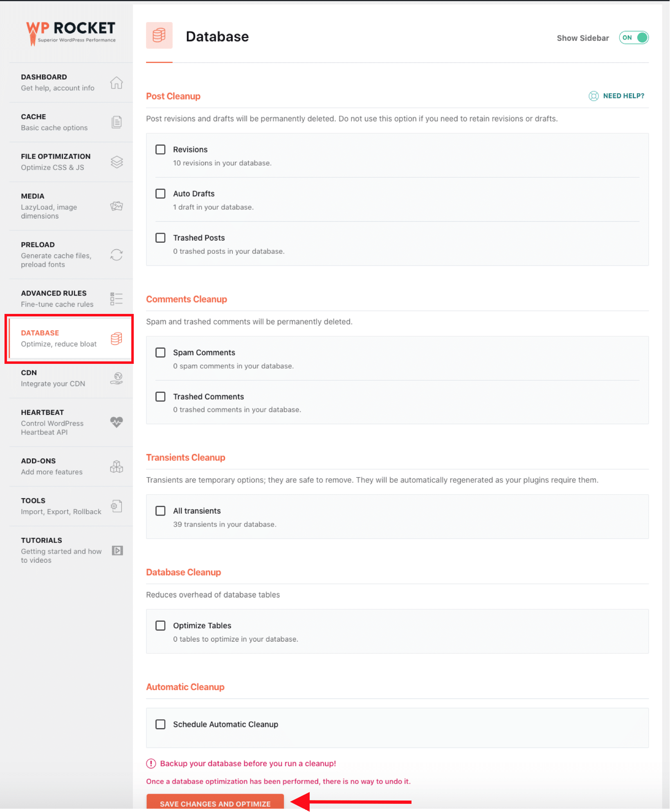Click the File Optimization layers icon

116,162
